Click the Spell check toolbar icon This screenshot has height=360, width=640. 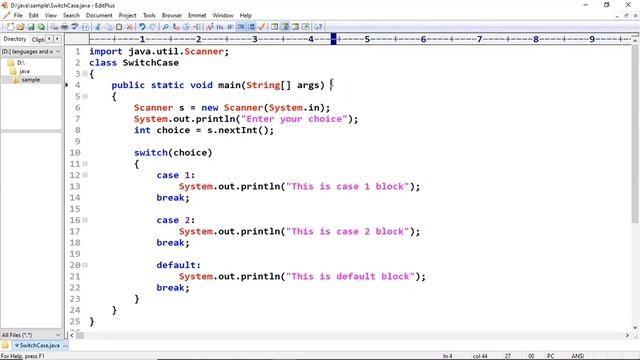tap(75, 27)
